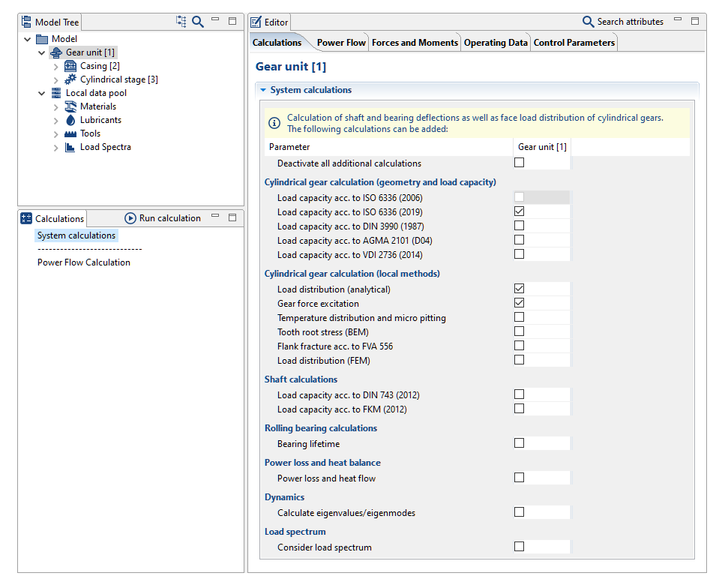The width and height of the screenshot is (725, 588).
Task: Open search in the Model Tree toolbar
Action: (197, 21)
